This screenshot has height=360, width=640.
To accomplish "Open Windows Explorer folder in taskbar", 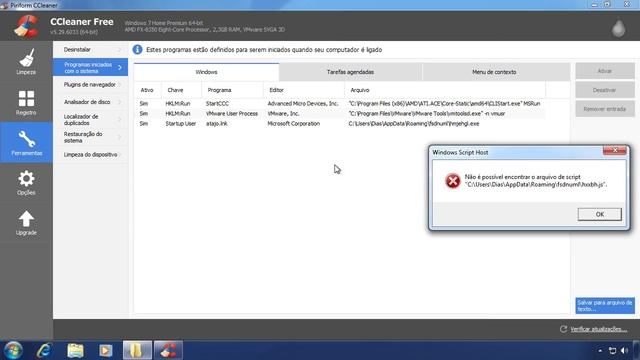I will (76, 350).
